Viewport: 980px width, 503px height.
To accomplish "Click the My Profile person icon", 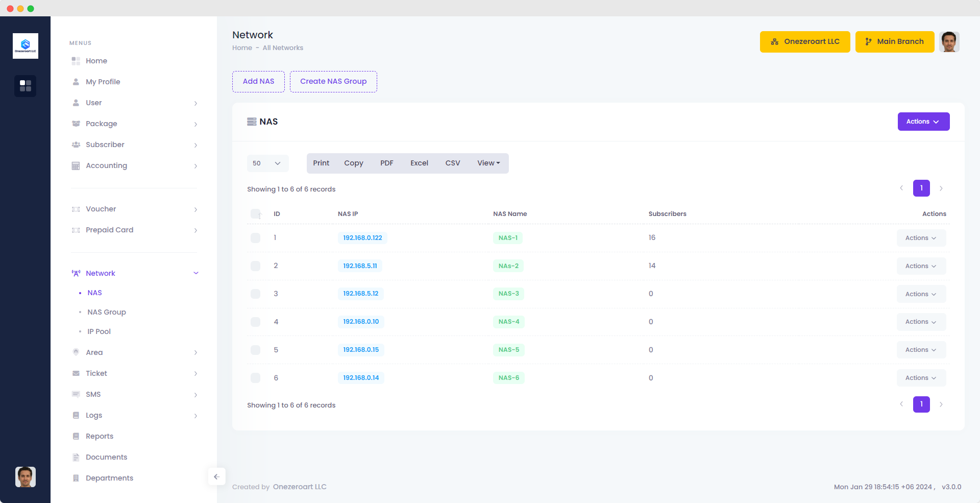I will pos(76,82).
